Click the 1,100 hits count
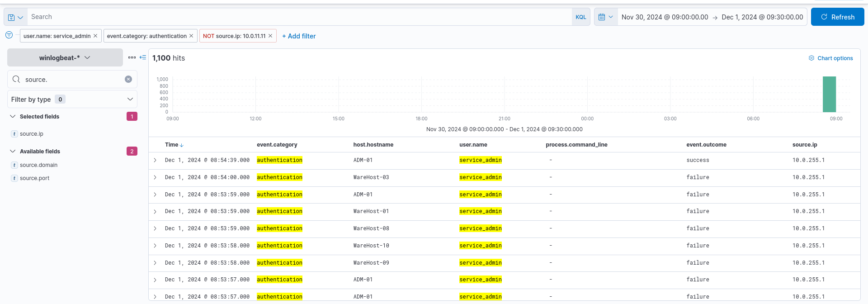868x304 pixels. [169, 58]
